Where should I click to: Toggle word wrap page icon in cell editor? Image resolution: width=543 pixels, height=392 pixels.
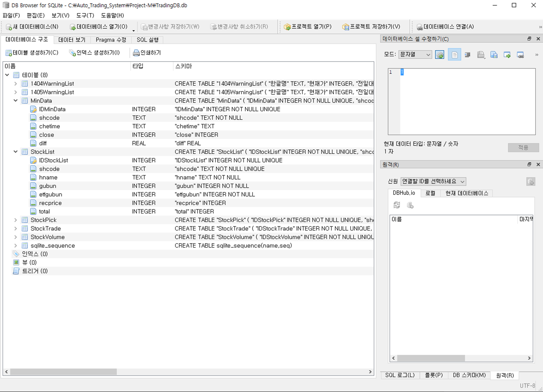(x=454, y=55)
